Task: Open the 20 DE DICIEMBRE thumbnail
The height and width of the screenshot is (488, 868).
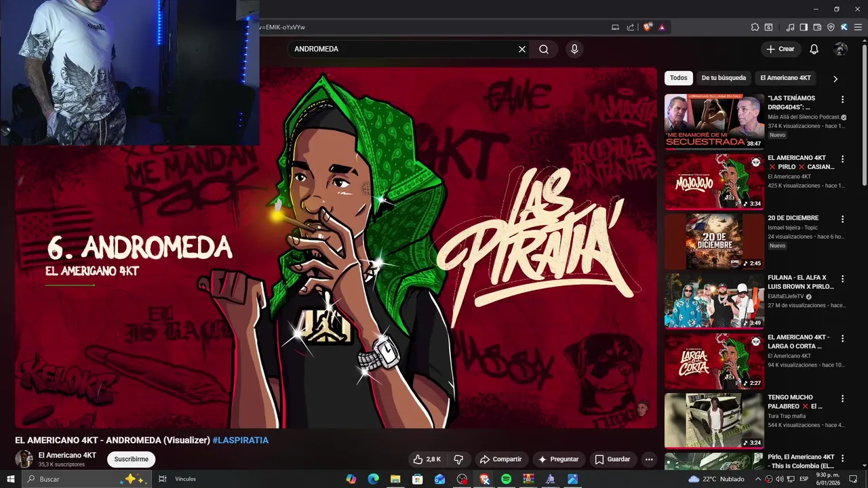Action: (x=714, y=241)
